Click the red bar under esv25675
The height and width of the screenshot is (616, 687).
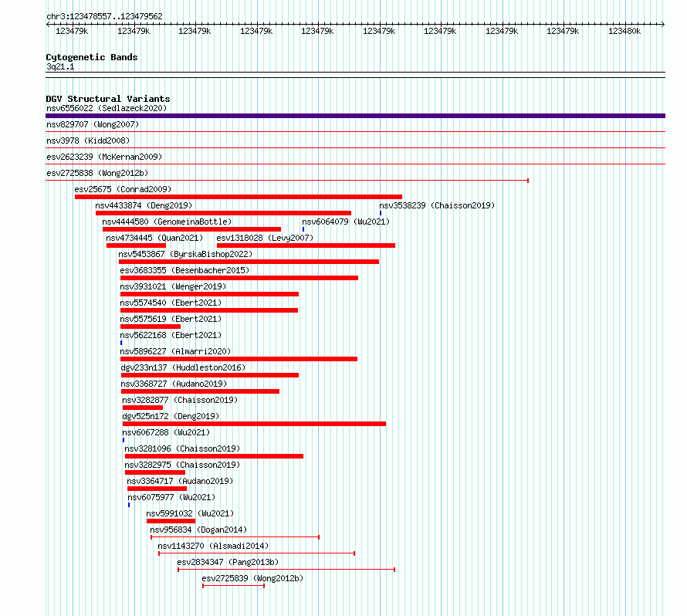(239, 197)
